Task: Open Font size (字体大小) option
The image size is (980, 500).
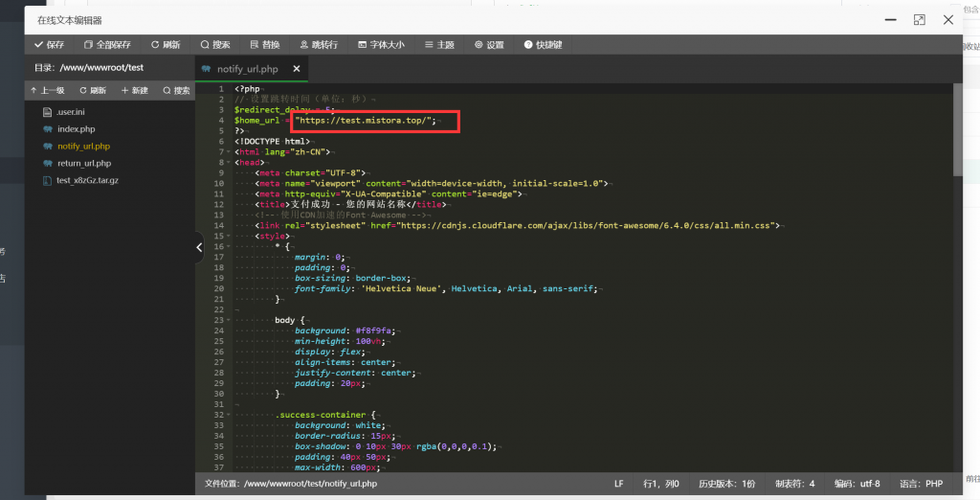Action: 381,44
